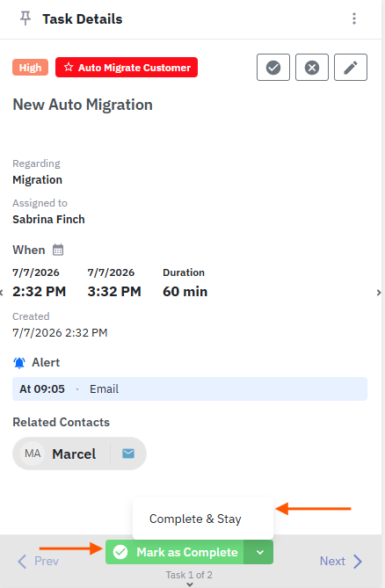Expand the chevron below Task 1 of 2
Image resolution: width=385 pixels, height=588 pixels.
(190, 584)
